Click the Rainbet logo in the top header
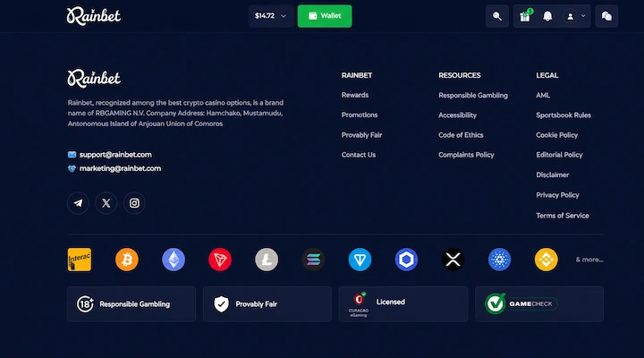 [94, 16]
